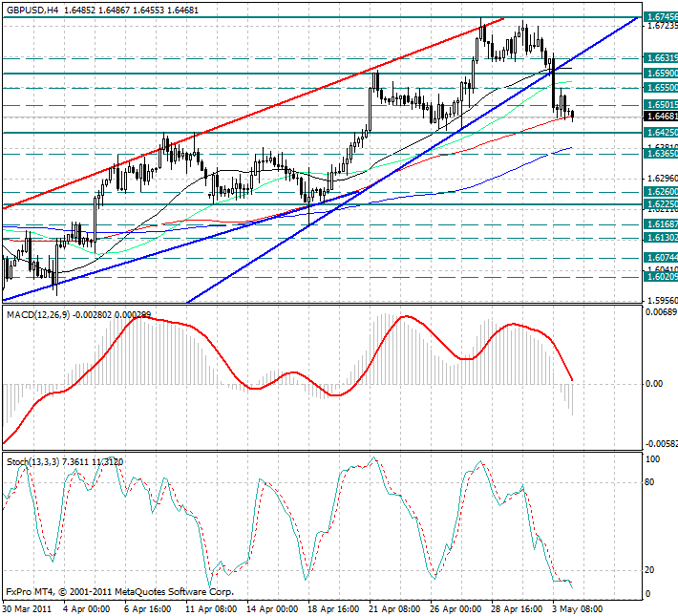Screen dimensions: 678x616
Task: Click the 26 Apr 00:00 time label
Action: 456,609
